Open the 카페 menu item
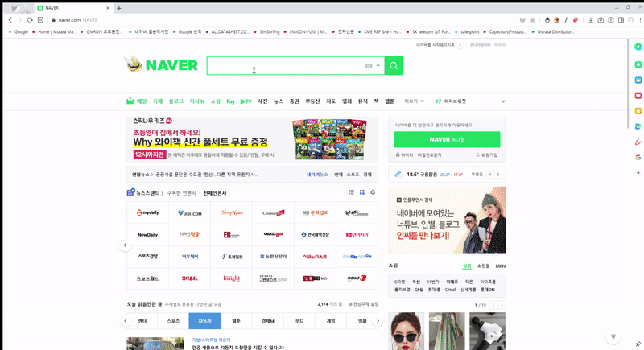The width and height of the screenshot is (644, 350). click(158, 101)
